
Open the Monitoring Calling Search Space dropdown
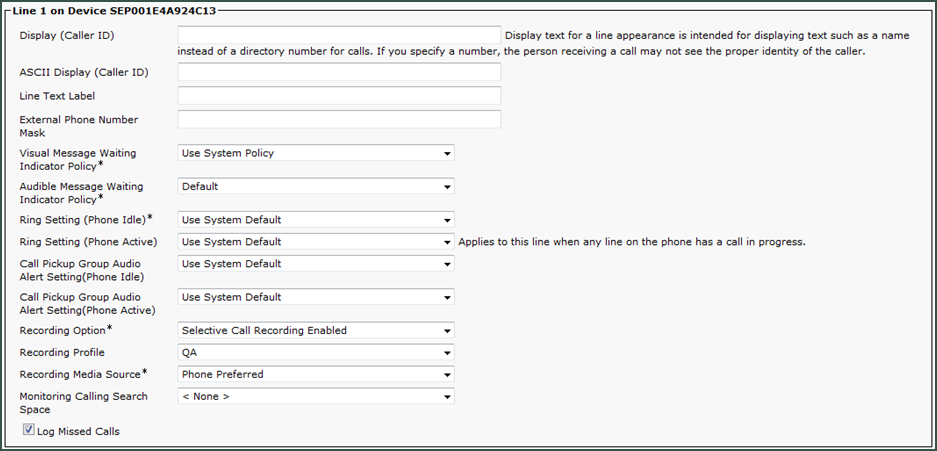(x=316, y=397)
